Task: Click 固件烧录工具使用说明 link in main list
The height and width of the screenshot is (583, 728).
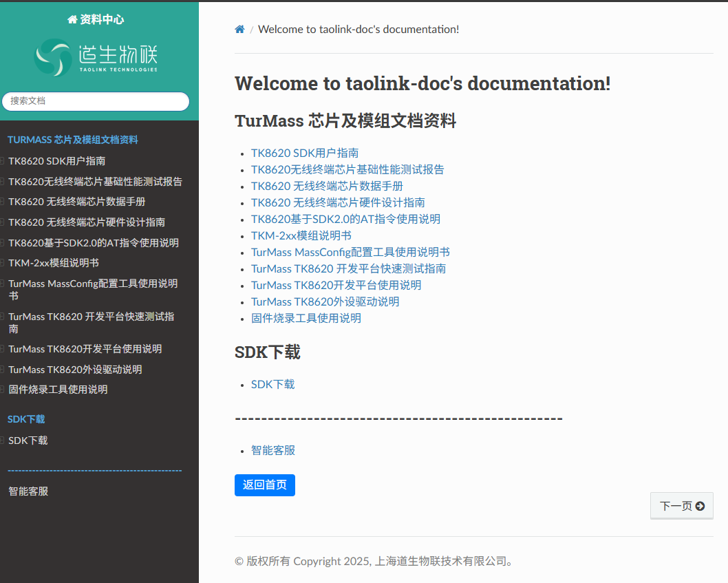Action: coord(306,318)
